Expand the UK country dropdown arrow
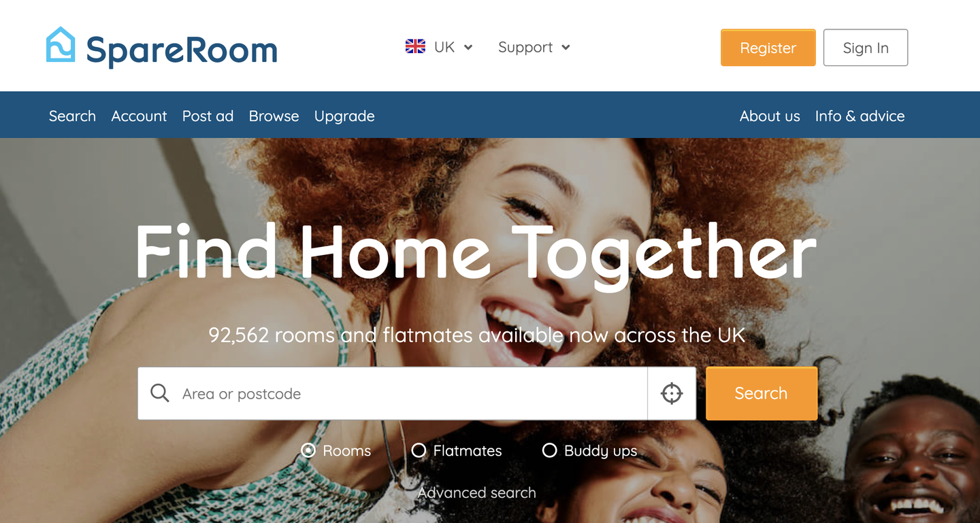980x523 pixels. (x=468, y=48)
